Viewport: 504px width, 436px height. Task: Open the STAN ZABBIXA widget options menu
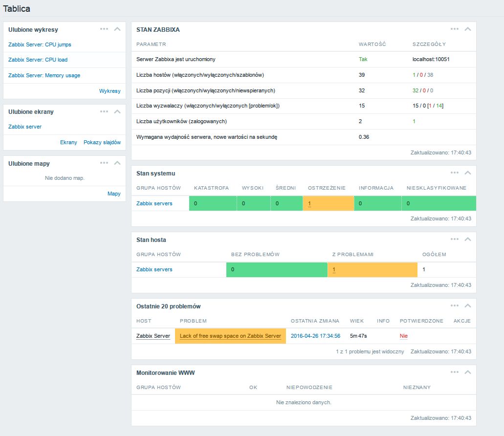click(x=455, y=29)
